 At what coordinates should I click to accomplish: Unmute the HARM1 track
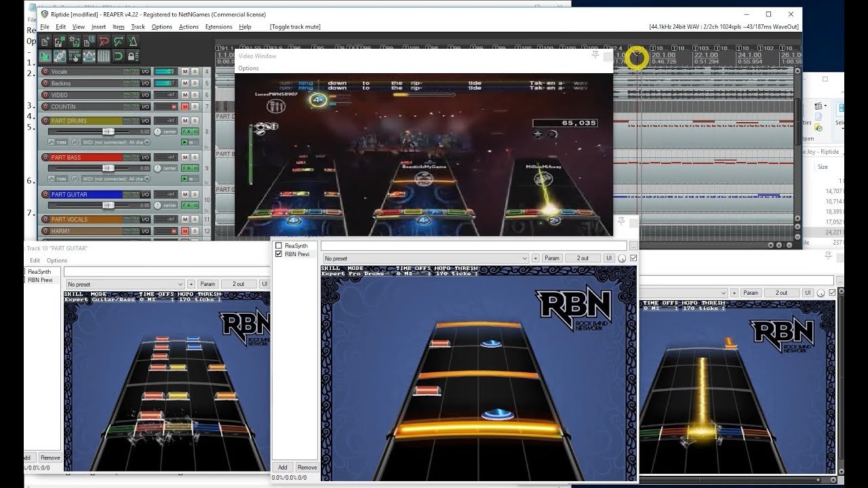185,231
